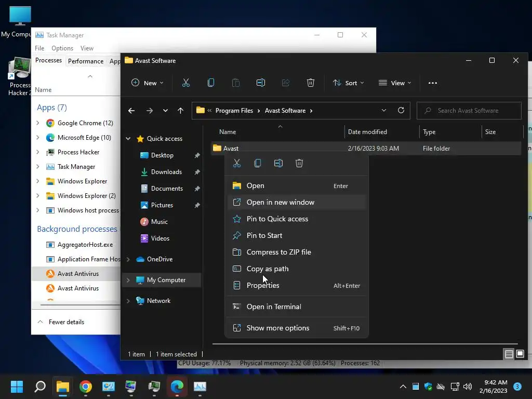The width and height of the screenshot is (532, 399).
Task: Click the horizontal scrollbar in Explorer file list
Action: click(365, 344)
